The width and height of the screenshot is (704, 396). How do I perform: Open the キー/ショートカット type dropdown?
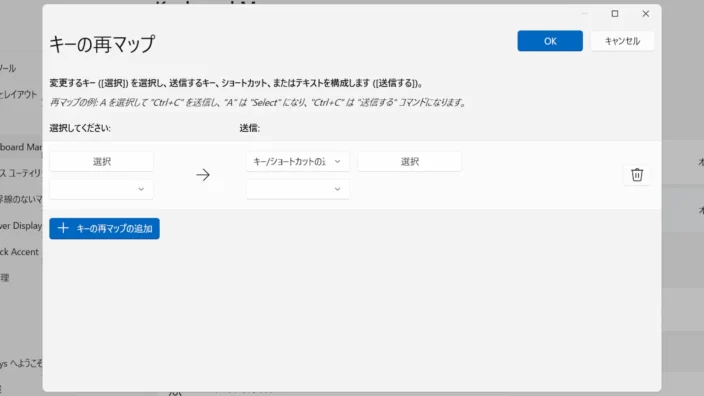pos(297,162)
